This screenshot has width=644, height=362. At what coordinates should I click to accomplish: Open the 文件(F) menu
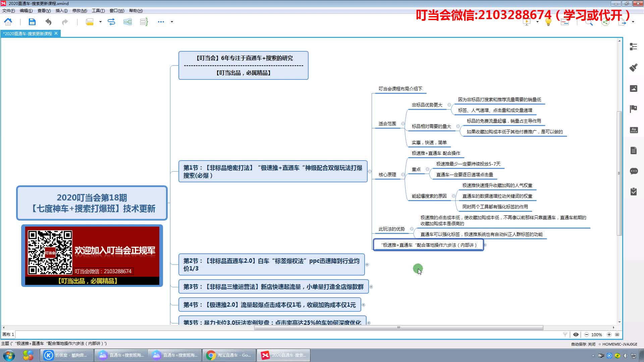[x=8, y=11]
